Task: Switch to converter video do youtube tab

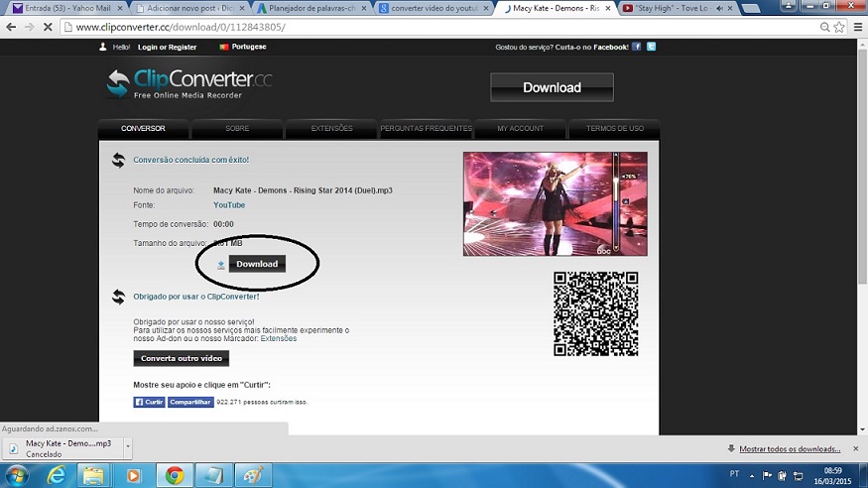Action: point(435,8)
